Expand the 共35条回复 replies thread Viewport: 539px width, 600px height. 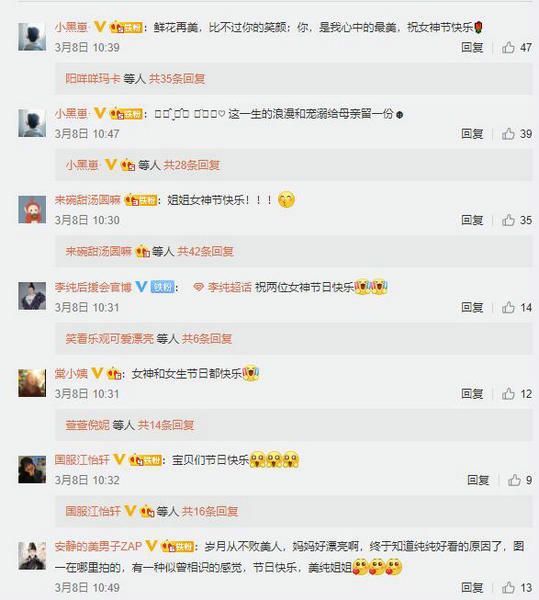[x=177, y=79]
